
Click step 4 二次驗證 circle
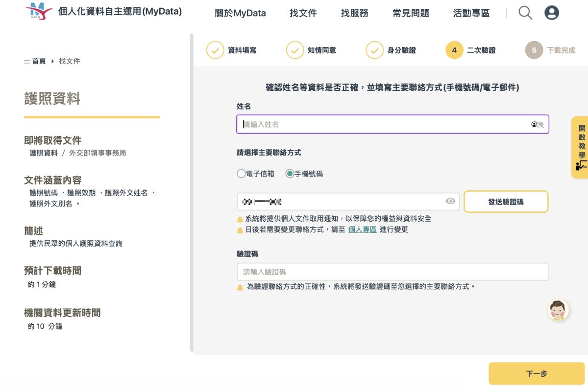(x=454, y=50)
